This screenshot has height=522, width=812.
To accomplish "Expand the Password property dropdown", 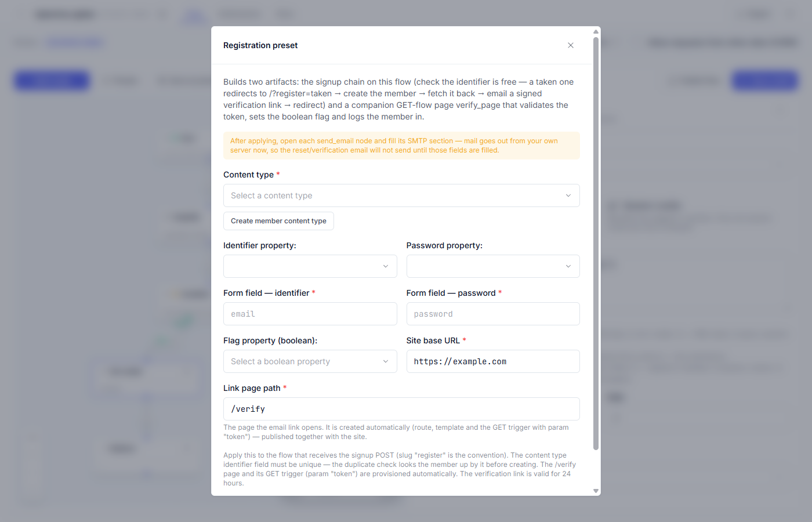I will (x=493, y=266).
